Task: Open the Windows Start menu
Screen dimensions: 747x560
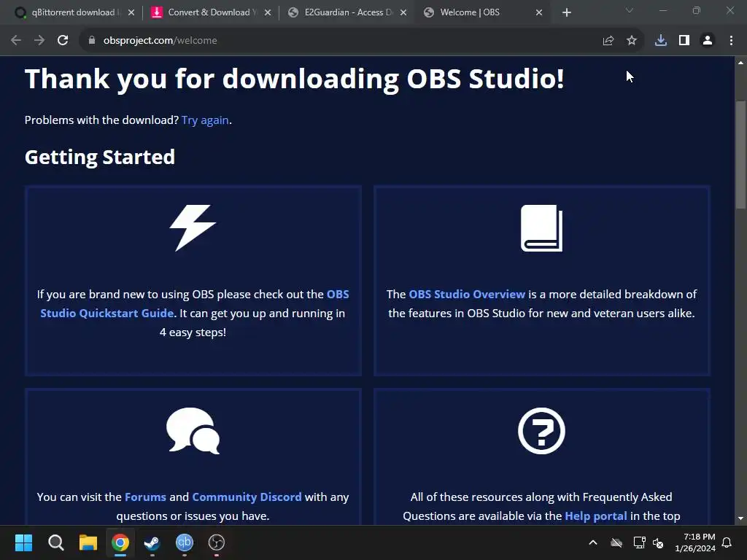Action: pyautogui.click(x=23, y=542)
